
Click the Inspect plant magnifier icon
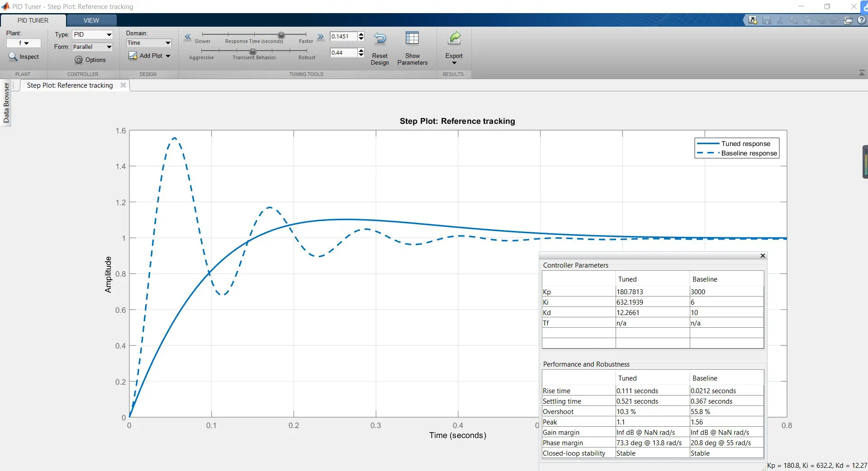(x=13, y=57)
